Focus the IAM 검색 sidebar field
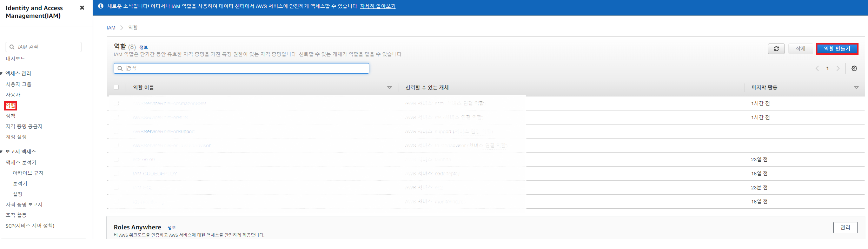This screenshot has height=249, width=868. [44, 47]
